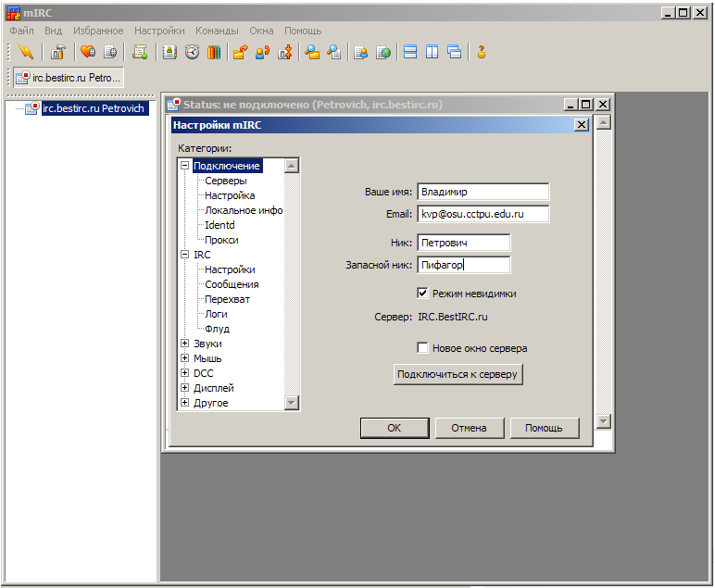The width and height of the screenshot is (715, 588).
Task: Collapse the IRC tree node
Action: (184, 255)
